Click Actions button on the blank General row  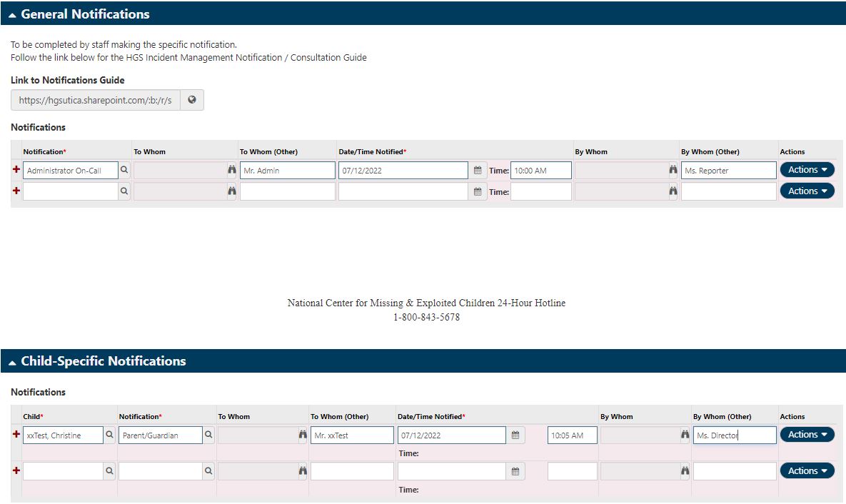[807, 191]
